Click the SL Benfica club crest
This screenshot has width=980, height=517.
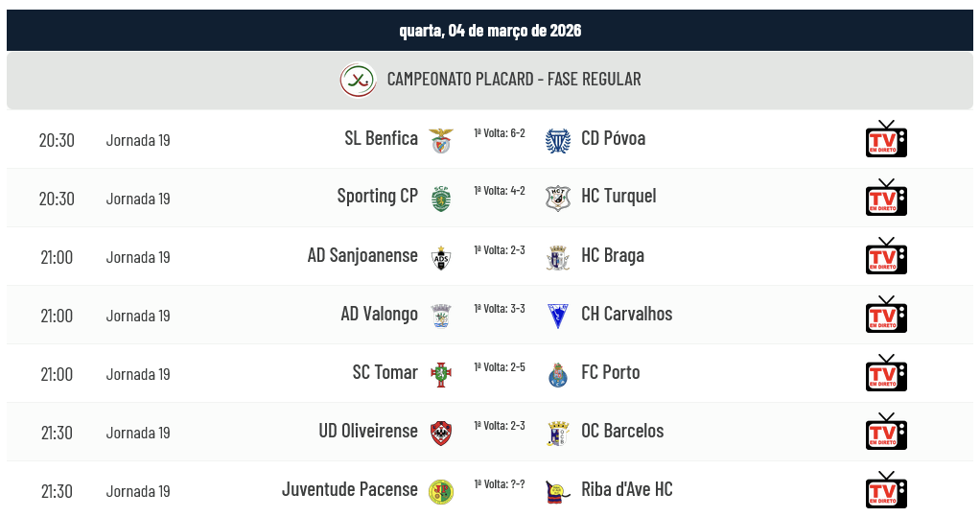point(441,140)
